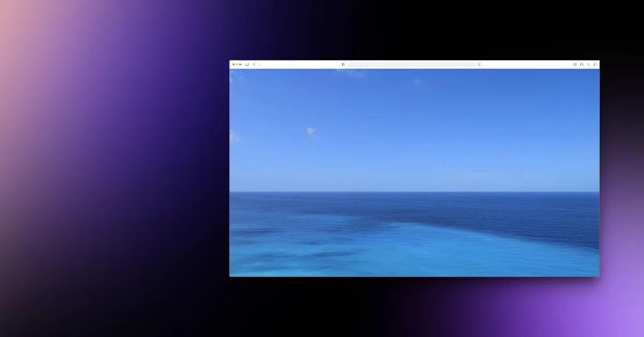Show the tab overview
The image size is (644, 337).
[x=595, y=64]
